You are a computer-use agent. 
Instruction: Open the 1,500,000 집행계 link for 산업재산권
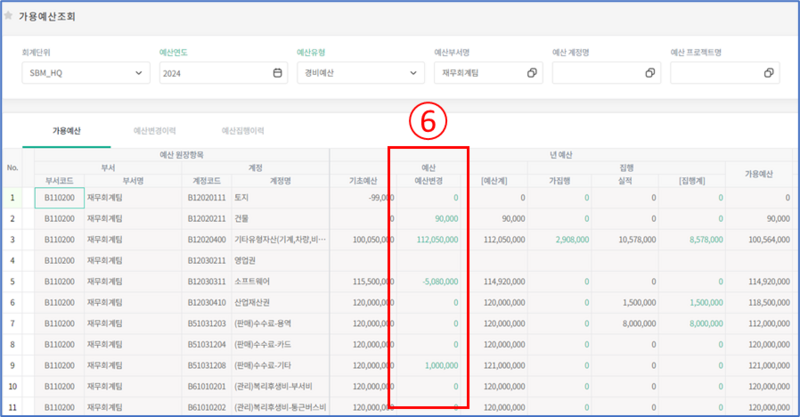point(706,303)
